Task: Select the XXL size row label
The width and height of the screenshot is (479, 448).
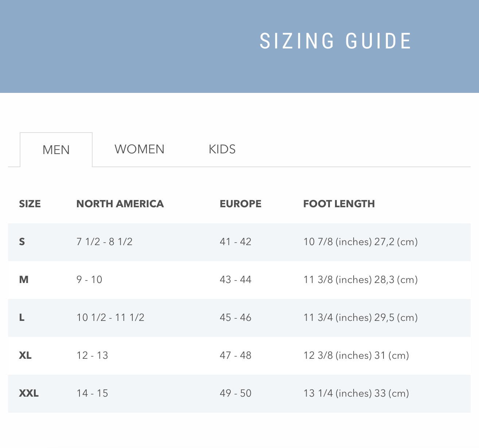Action: pyautogui.click(x=29, y=393)
